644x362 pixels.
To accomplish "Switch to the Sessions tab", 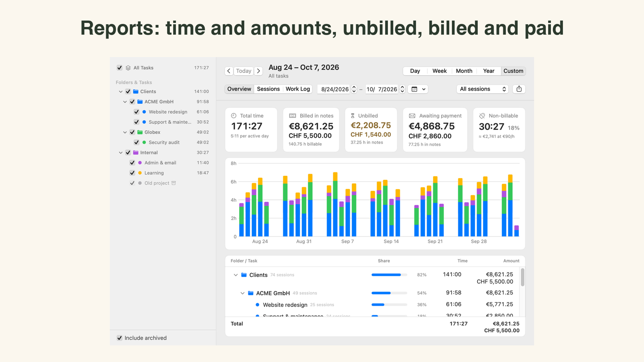I will pos(268,89).
